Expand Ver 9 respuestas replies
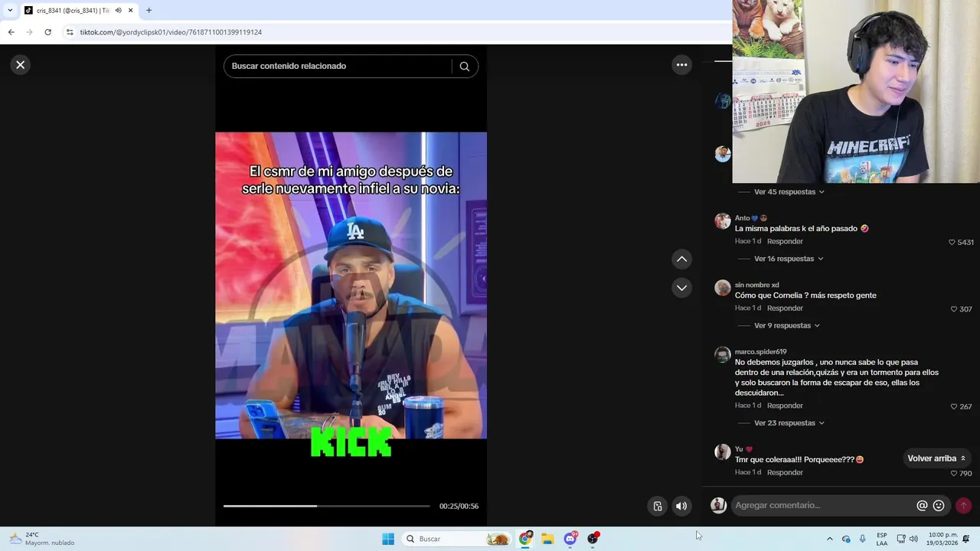980x551 pixels. pos(787,325)
